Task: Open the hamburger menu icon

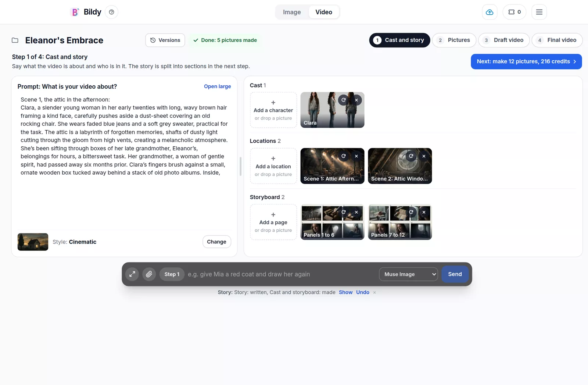Action: tap(539, 12)
